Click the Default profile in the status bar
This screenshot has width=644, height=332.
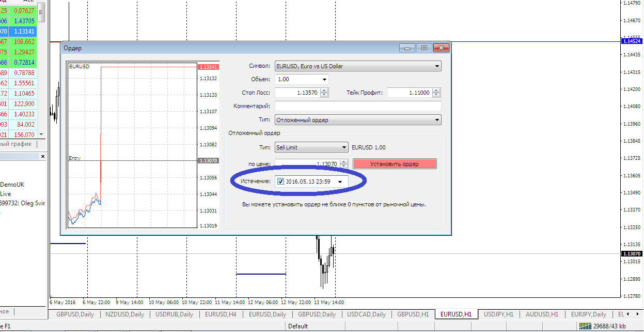tap(298, 326)
